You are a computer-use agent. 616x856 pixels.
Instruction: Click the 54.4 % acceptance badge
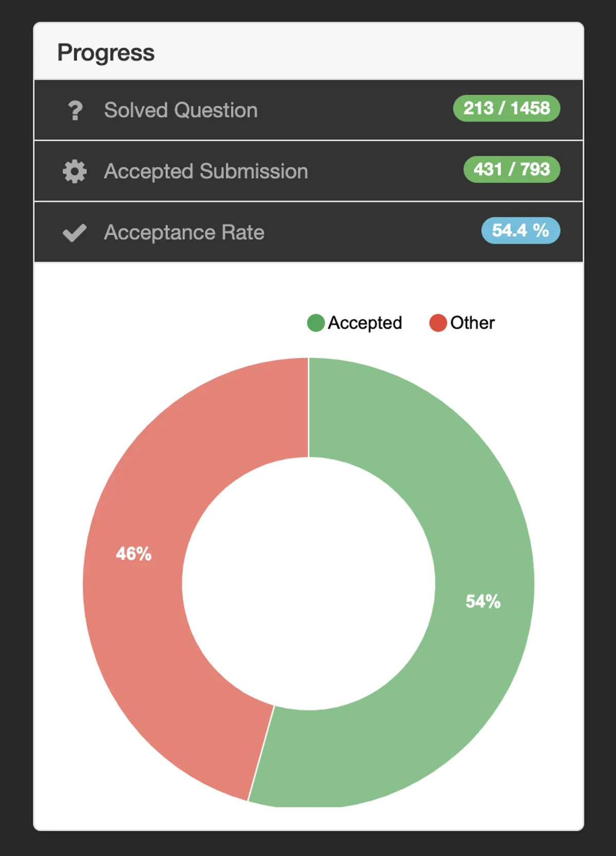coord(520,231)
